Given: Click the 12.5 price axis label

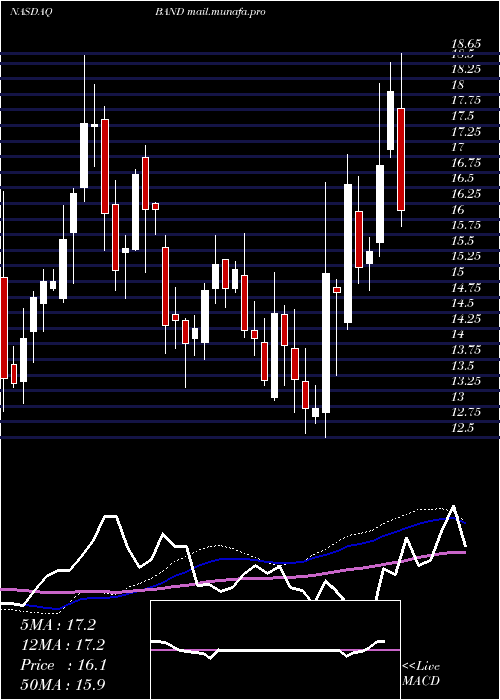Looking at the screenshot, I should tap(462, 428).
